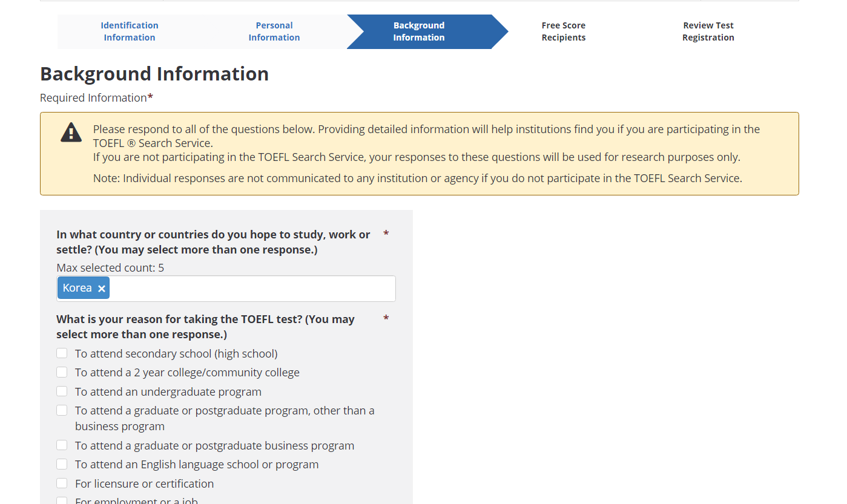
Task: Remove the Korea tag with its x icon
Action: [x=102, y=289]
